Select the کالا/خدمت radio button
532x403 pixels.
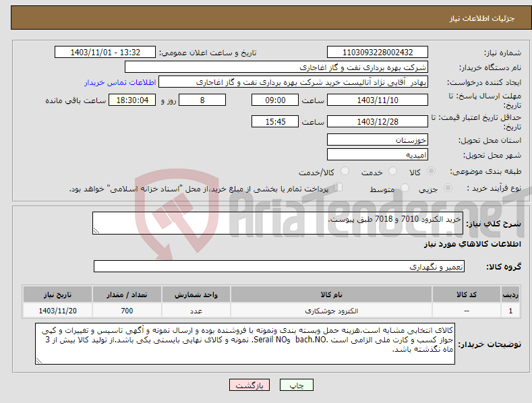(x=345, y=171)
